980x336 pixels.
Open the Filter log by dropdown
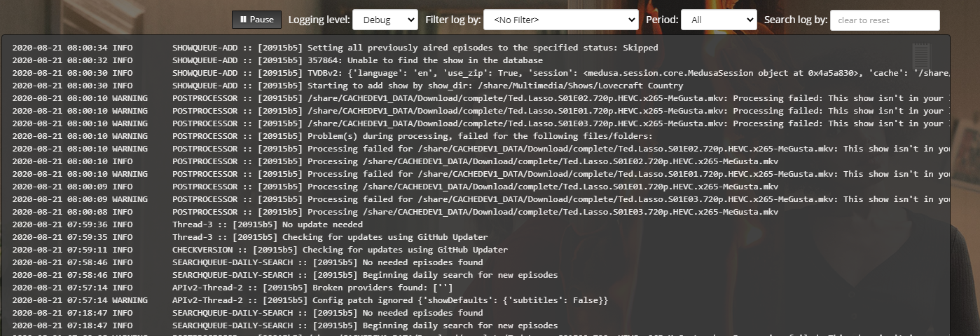[561, 20]
